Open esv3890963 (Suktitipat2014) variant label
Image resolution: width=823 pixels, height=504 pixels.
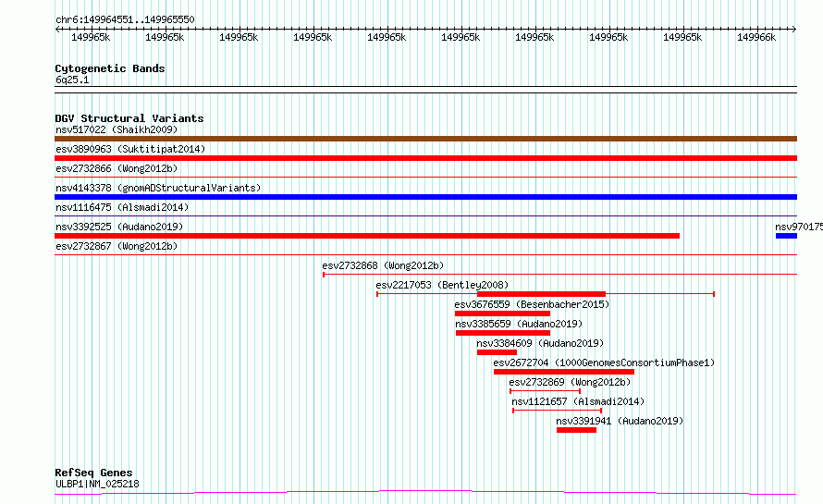pos(130,149)
